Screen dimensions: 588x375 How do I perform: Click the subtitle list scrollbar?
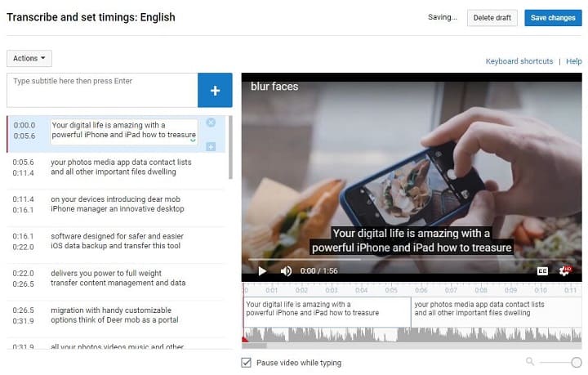click(230, 147)
